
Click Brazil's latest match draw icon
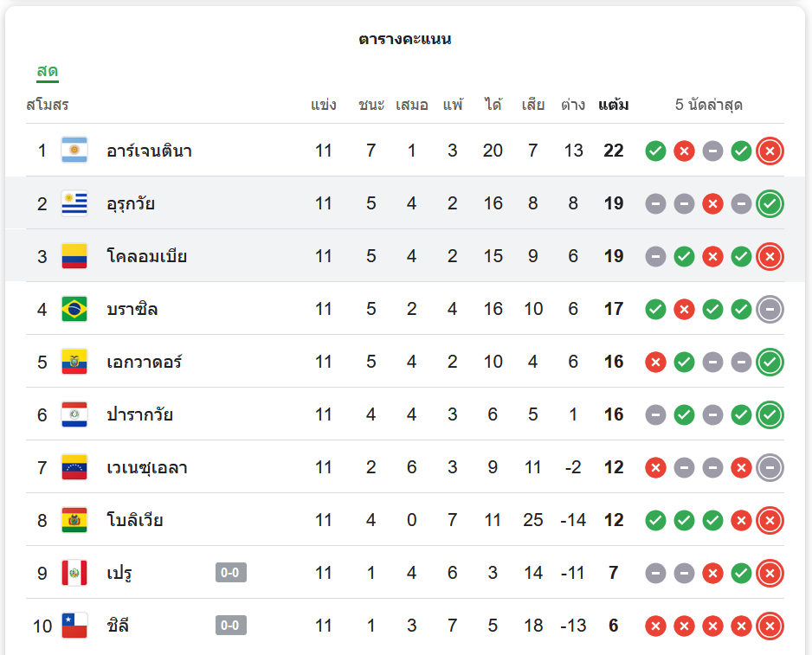click(770, 310)
